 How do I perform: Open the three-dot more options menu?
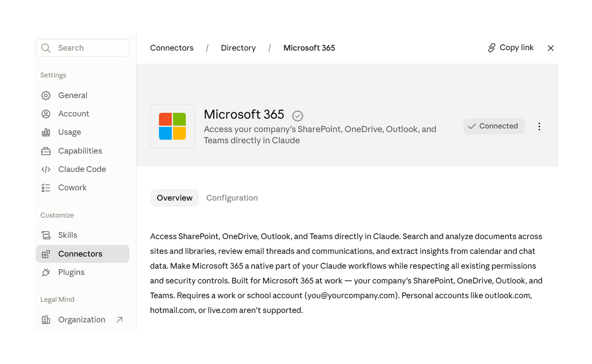click(x=539, y=126)
